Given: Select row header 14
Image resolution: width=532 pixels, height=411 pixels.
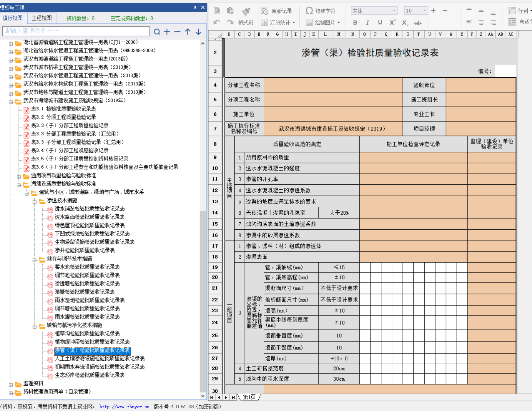Looking at the screenshot, I should [215, 213].
